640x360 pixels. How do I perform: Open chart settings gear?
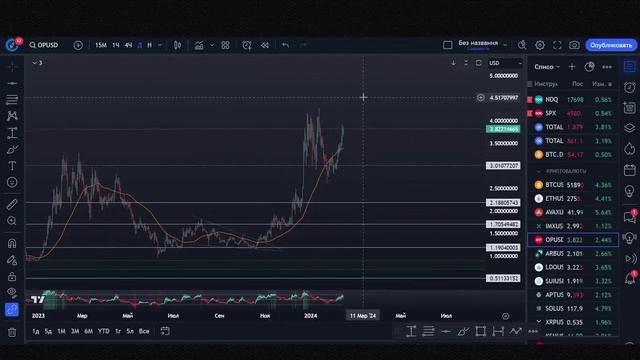[x=540, y=45]
